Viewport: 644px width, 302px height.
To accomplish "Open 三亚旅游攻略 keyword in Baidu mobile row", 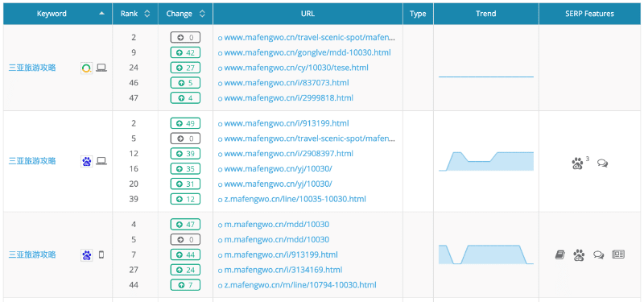I will click(x=32, y=254).
